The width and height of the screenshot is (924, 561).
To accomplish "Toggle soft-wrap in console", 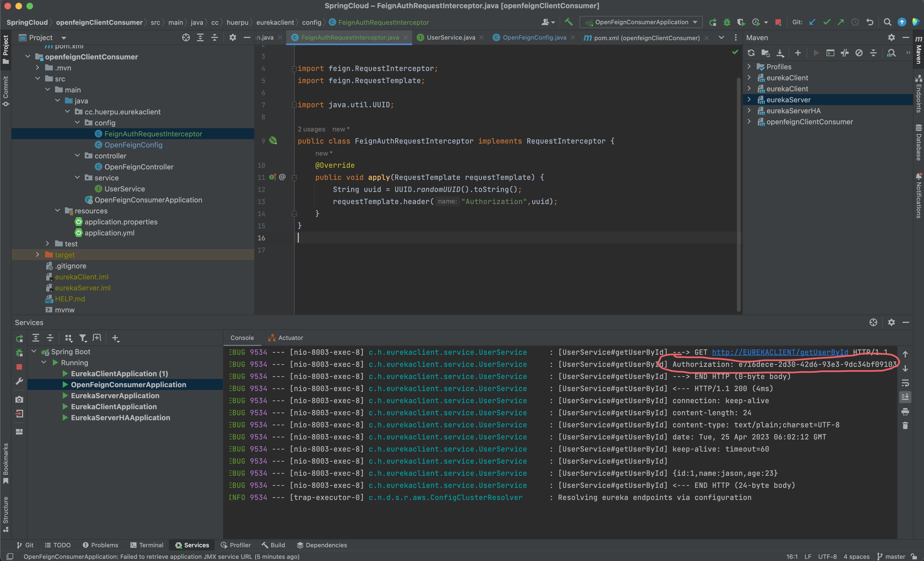I will coord(905,383).
